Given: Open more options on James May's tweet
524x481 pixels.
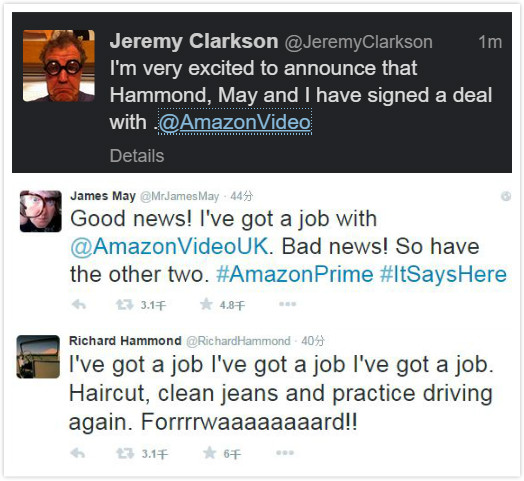Looking at the screenshot, I should tap(287, 304).
